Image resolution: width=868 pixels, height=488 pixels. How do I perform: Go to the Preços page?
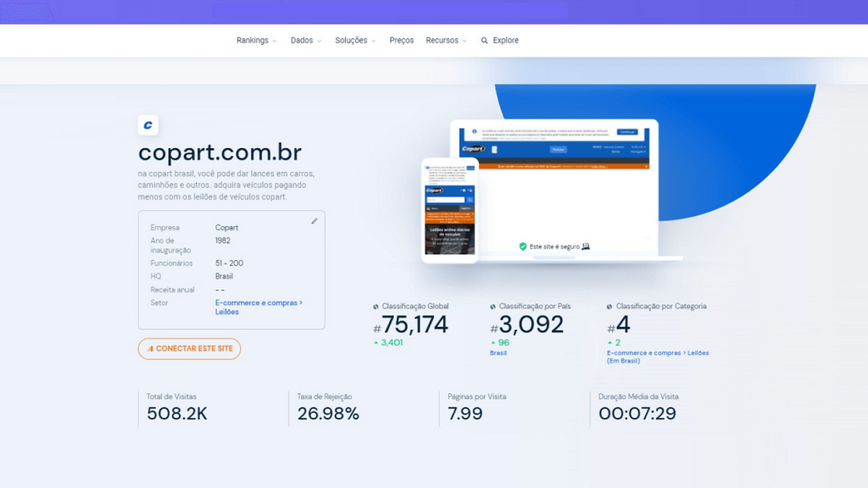(402, 41)
